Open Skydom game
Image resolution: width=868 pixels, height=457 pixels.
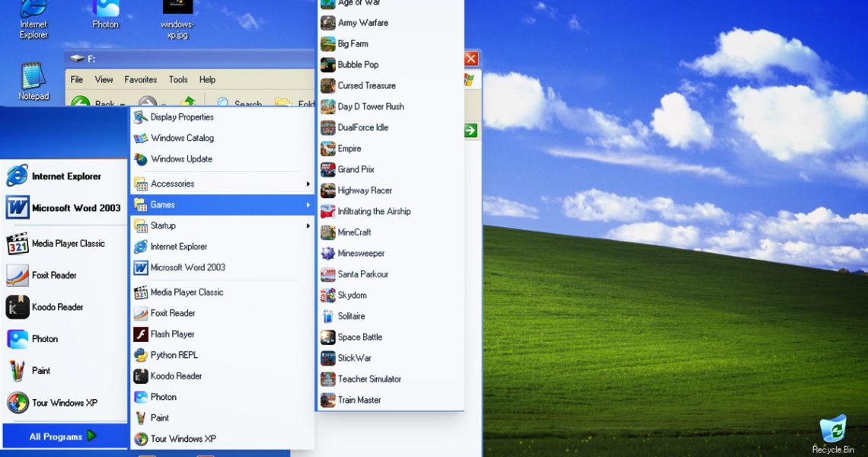pos(391,296)
